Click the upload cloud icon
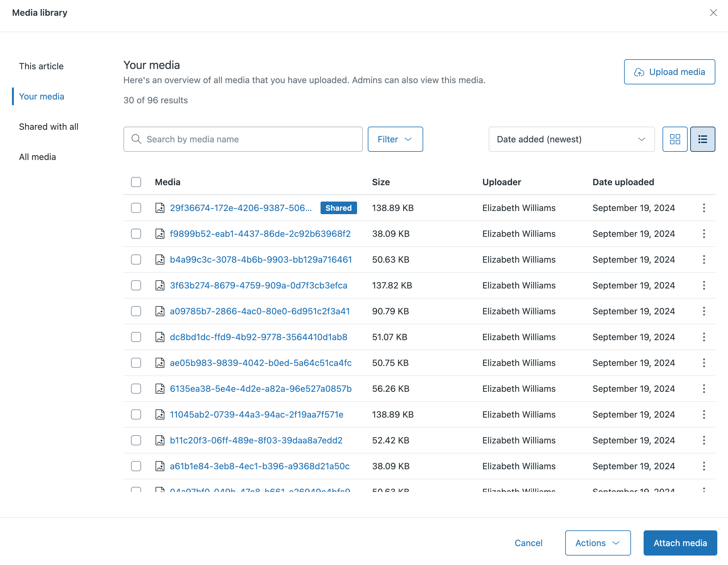The width and height of the screenshot is (728, 565). pos(639,72)
